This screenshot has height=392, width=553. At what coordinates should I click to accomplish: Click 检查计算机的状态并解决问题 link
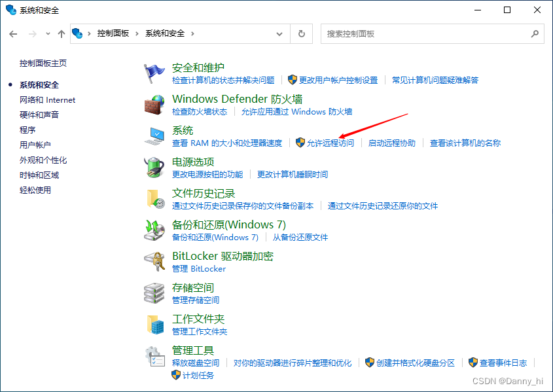[223, 80]
